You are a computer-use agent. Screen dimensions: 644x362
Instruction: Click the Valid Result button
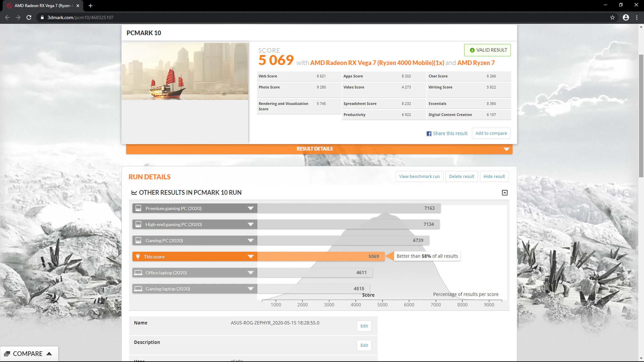(487, 50)
